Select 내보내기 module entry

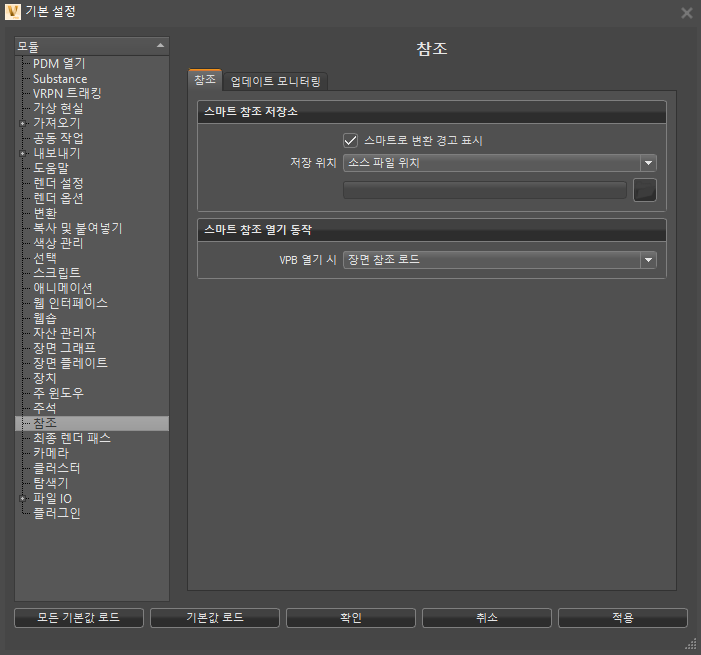pyautogui.click(x=56, y=153)
